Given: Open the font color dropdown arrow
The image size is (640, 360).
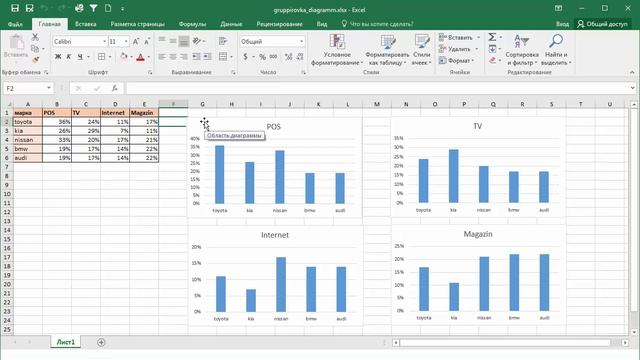Looking at the screenshot, I should (149, 57).
